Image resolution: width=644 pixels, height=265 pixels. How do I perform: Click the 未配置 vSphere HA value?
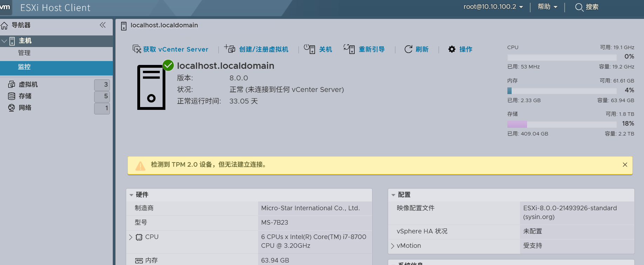pos(533,231)
